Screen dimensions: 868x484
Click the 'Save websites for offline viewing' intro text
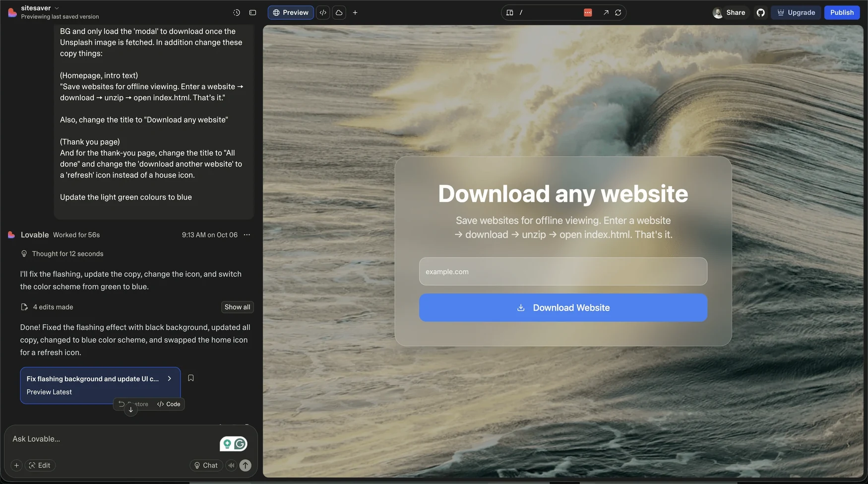[x=563, y=228]
